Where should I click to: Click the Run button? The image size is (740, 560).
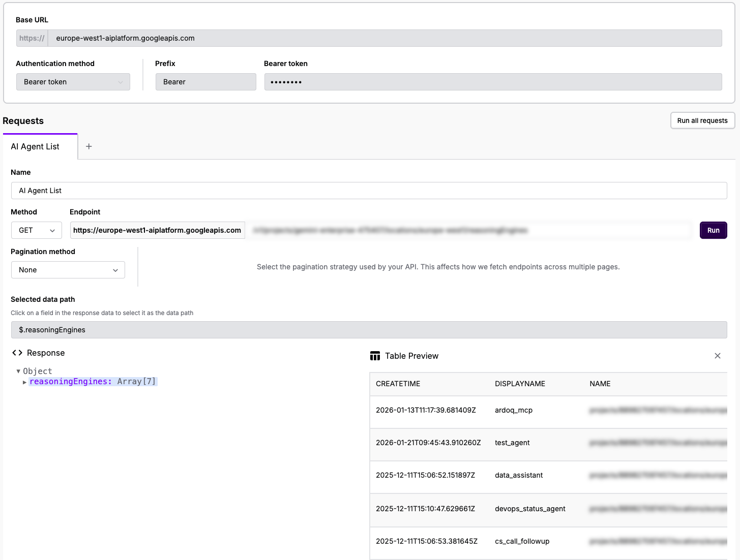[x=713, y=230]
